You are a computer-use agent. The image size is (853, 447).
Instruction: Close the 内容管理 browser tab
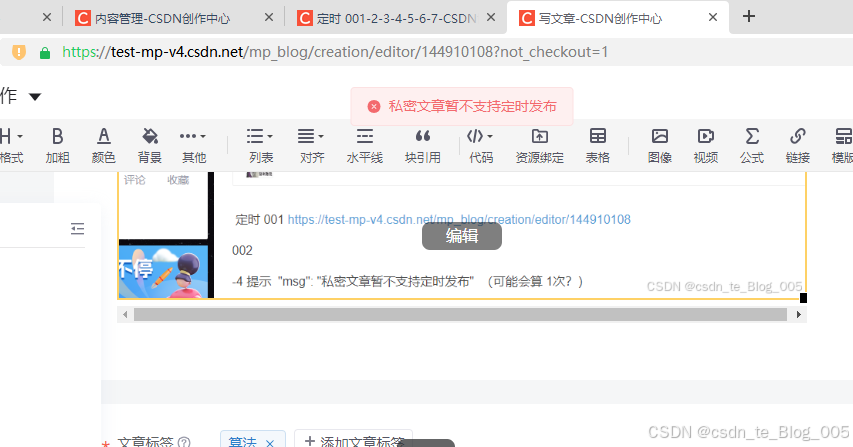pos(269,17)
